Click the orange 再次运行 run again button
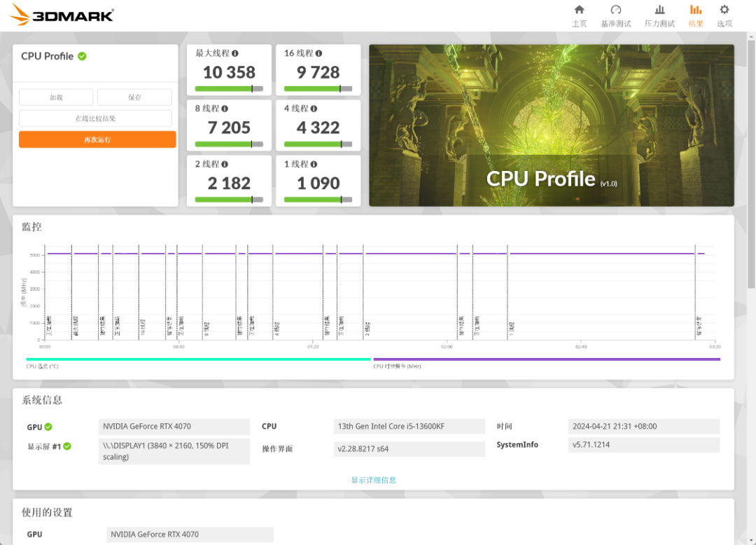 coord(97,139)
